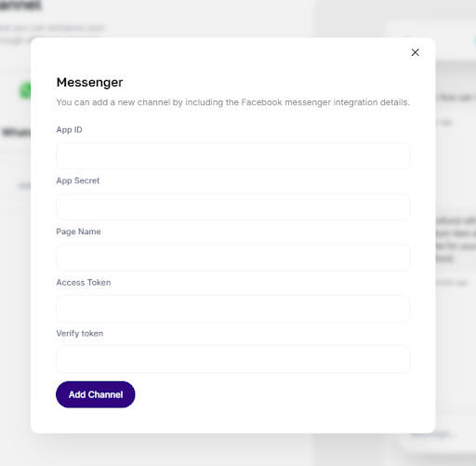Submit the form with Add Channel button
This screenshot has width=476, height=466.
[x=96, y=394]
